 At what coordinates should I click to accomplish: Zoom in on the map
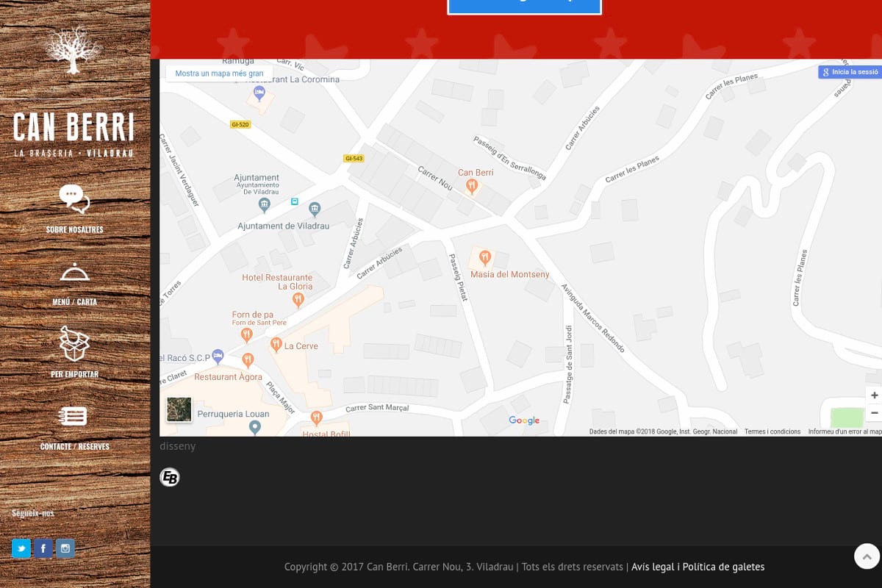[874, 395]
